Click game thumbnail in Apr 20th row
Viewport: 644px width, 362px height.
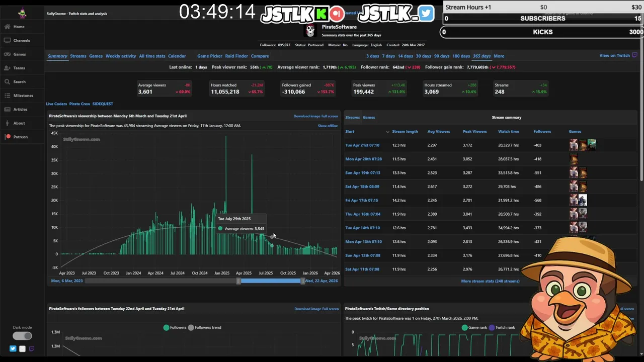(x=574, y=159)
